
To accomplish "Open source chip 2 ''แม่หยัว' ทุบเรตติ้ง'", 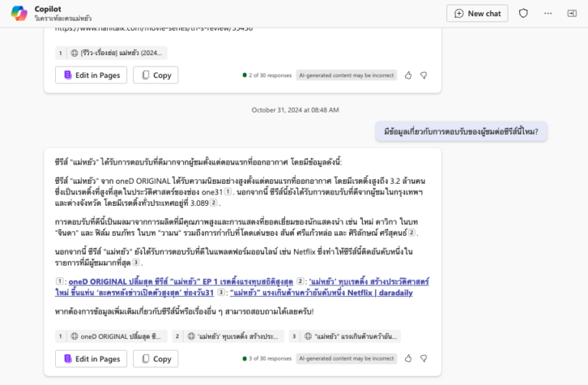I will point(228,336).
